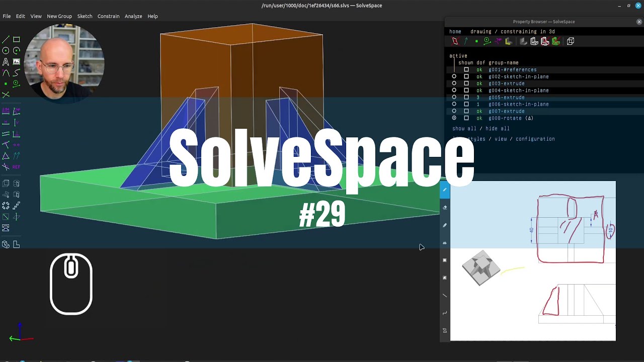Open the View menu

36,16
